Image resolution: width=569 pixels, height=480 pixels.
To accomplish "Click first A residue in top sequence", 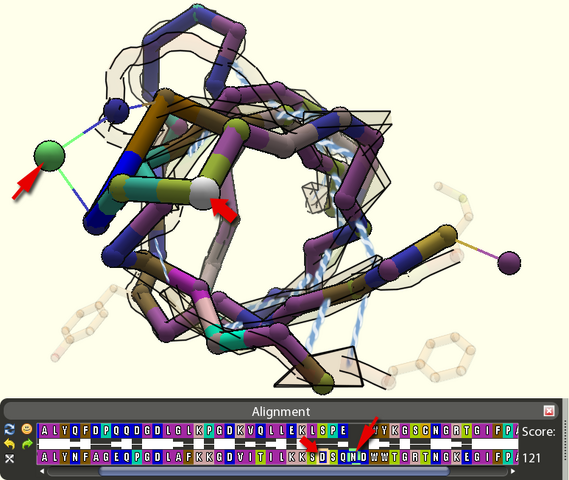I will pos(44,431).
